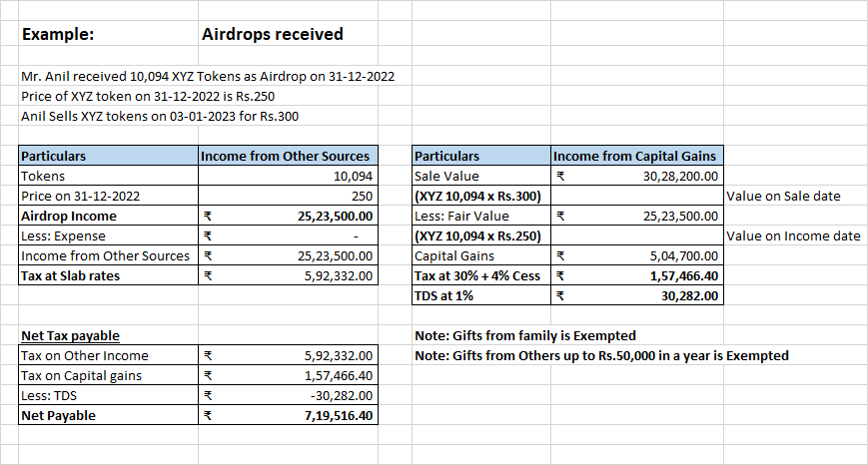Viewport: 868px width, 465px height.
Task: Click the "Value on Sale date" note
Action: pos(784,197)
